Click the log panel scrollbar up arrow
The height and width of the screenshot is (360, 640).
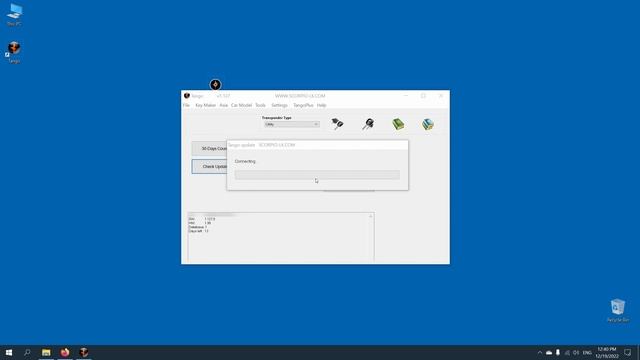coord(371,216)
